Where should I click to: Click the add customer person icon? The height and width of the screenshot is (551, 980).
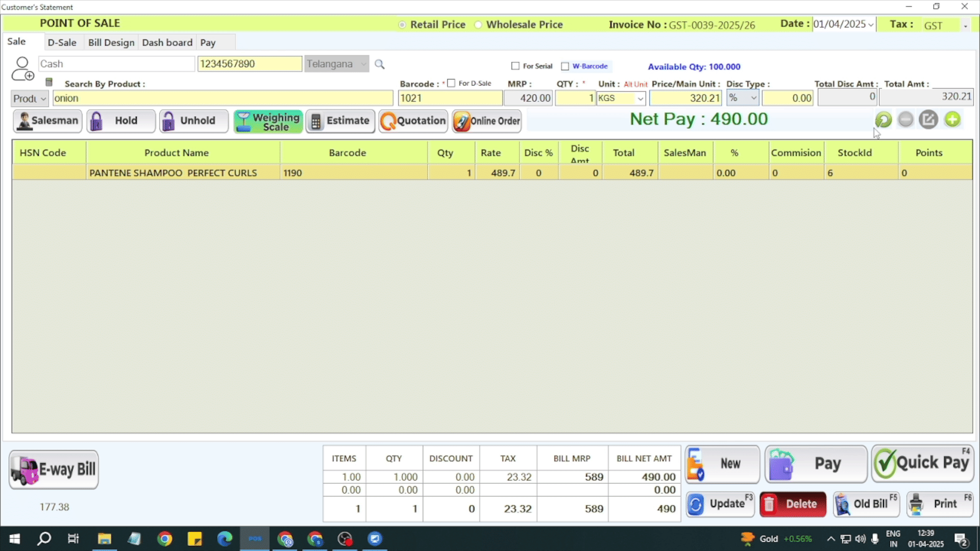click(x=22, y=69)
